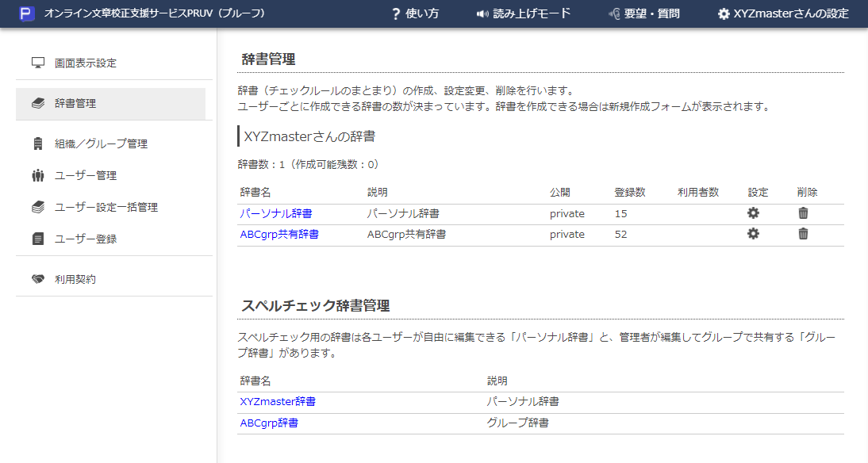Click trash icon for ABCgrp共有辞書
Screen dimensions: 868x463
pos(803,234)
